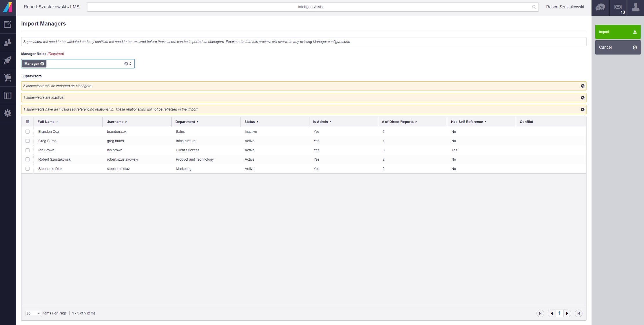Open the Username column menu
The image size is (644, 325).
126,122
